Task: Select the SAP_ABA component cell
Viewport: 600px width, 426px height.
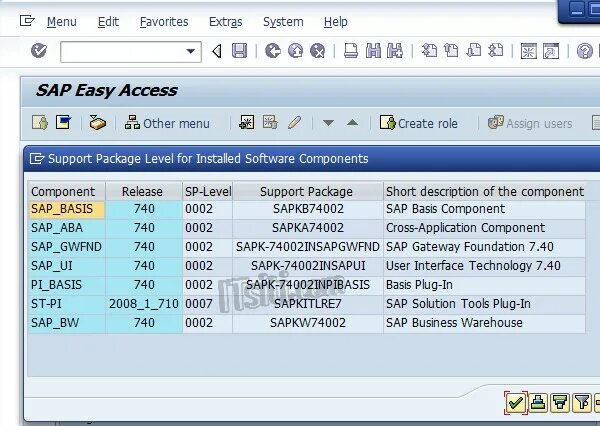Action: 67,228
